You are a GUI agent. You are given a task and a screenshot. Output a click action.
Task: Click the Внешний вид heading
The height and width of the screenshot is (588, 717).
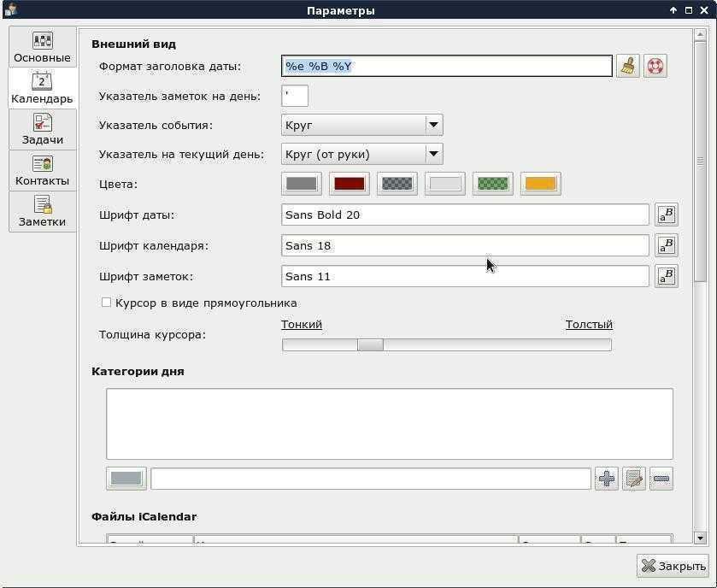[x=133, y=44]
